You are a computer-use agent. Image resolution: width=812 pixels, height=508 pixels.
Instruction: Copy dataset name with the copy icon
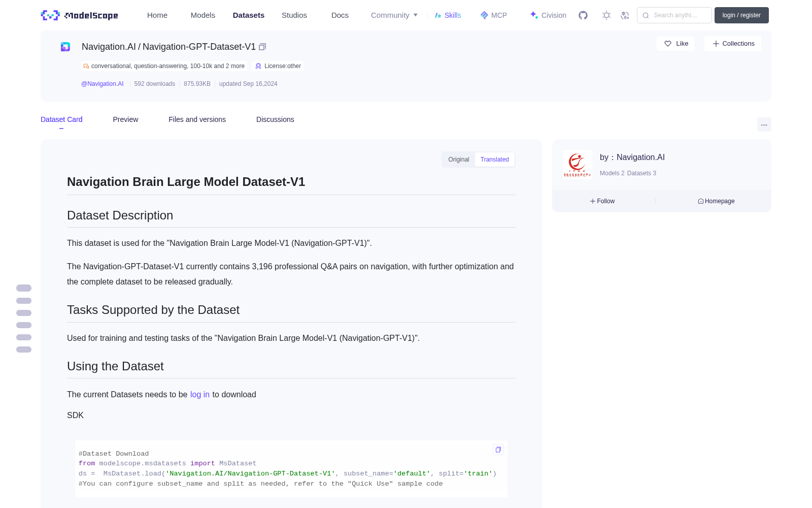[262, 47]
